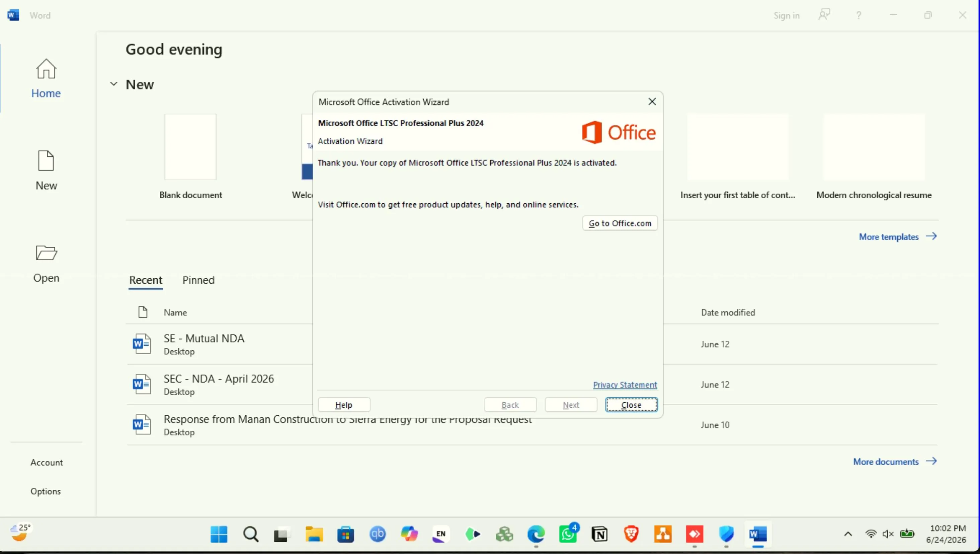Select the Blank document thumbnail

pos(190,147)
